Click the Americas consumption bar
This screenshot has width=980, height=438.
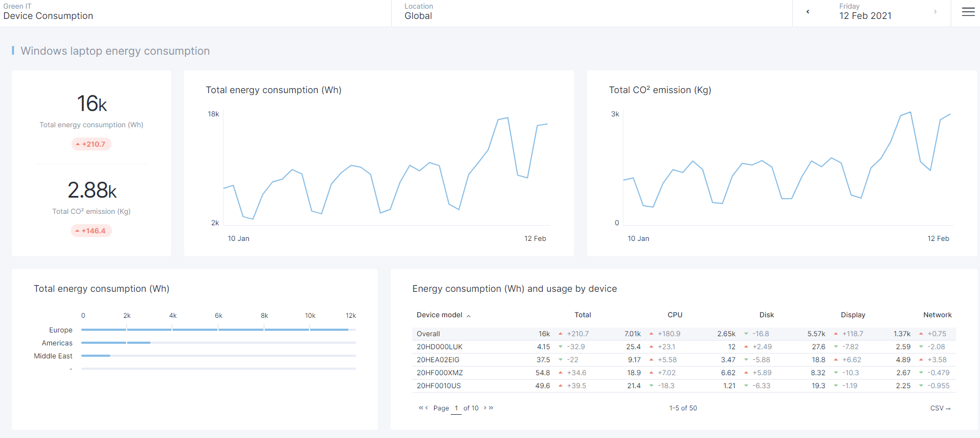(x=116, y=343)
